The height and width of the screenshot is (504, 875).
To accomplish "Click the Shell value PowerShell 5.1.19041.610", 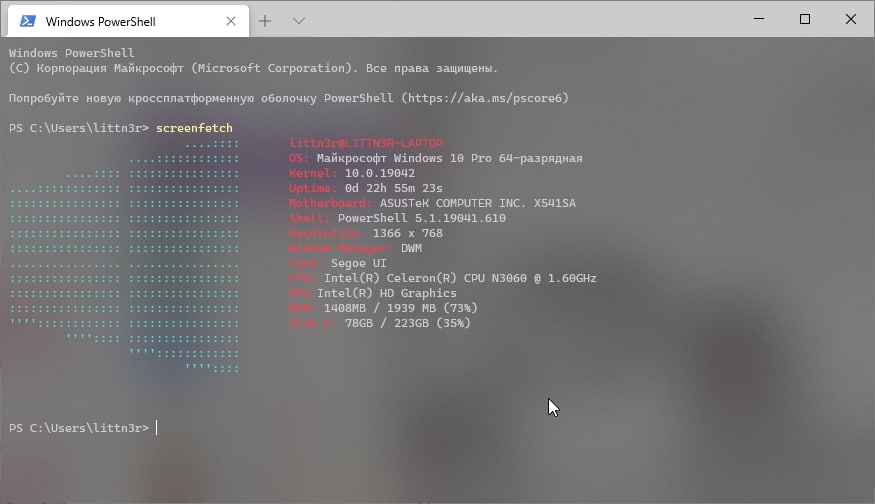I will click(422, 218).
